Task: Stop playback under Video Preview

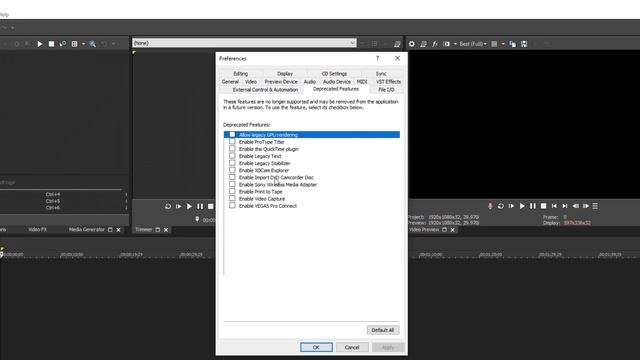Action: (x=543, y=206)
